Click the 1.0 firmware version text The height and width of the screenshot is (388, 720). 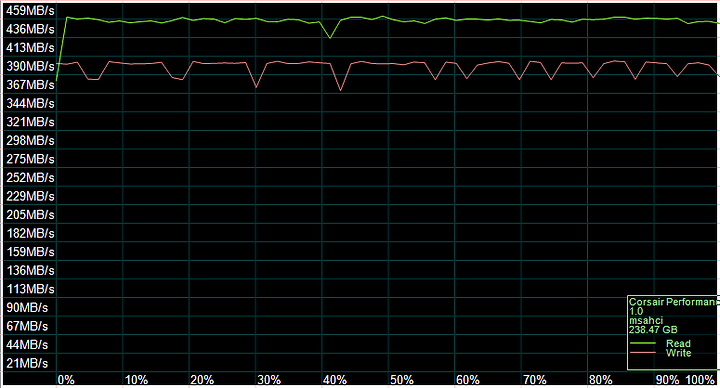pos(636,311)
